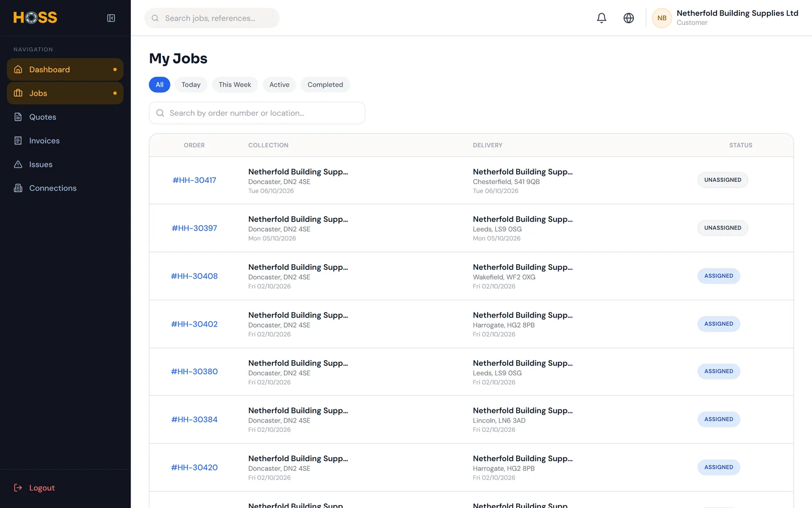The image size is (812, 508).
Task: Click the STATUS column header
Action: click(741, 145)
